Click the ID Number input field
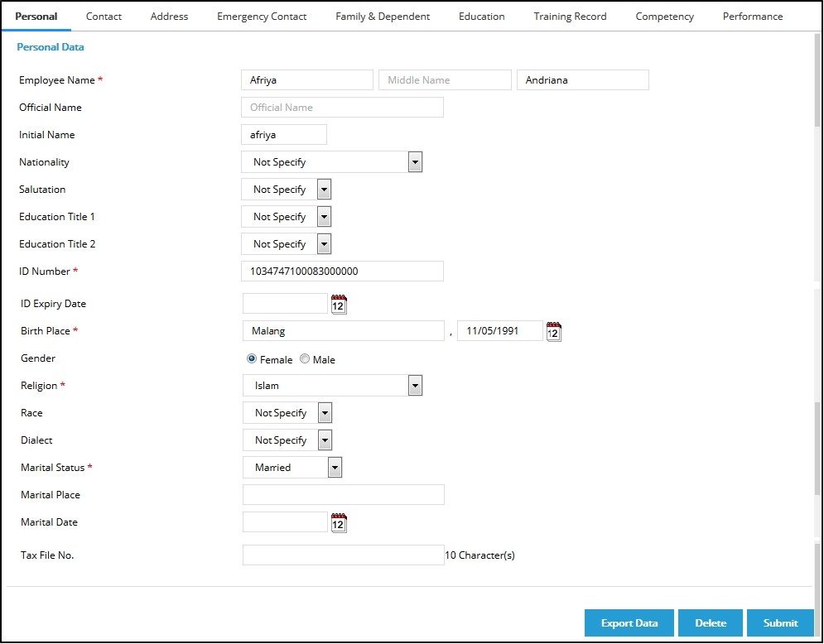 [x=342, y=271]
